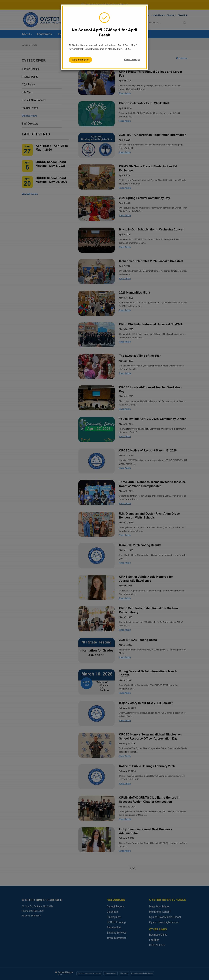Open Search Results in the sidebar
Viewport: 209px width, 980px height.
tap(30, 69)
